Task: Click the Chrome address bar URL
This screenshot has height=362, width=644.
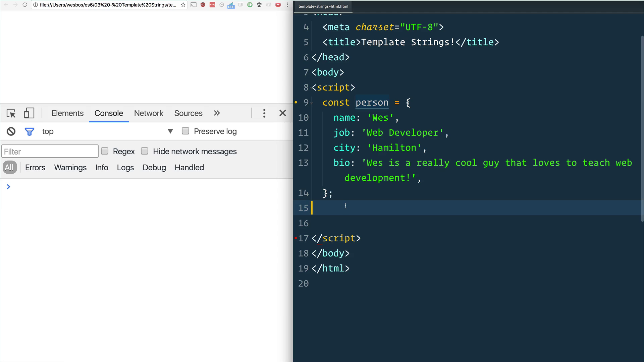Action: click(x=108, y=5)
